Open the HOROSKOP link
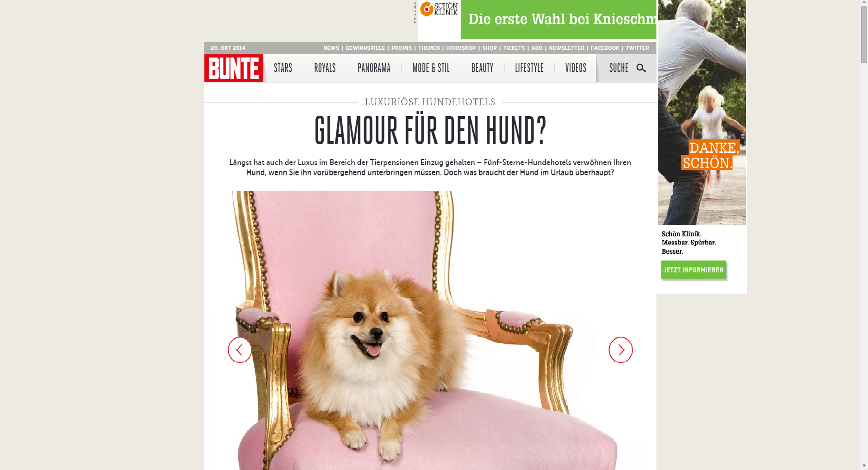 coord(461,48)
